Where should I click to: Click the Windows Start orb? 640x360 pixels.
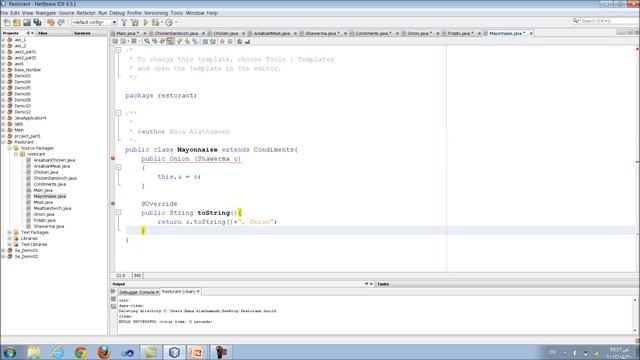pyautogui.click(x=10, y=352)
